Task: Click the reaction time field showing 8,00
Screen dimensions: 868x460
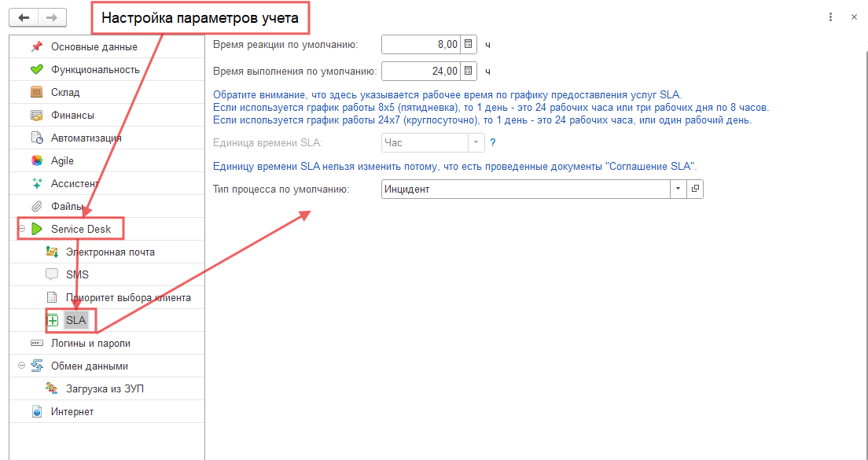Action: (421, 44)
